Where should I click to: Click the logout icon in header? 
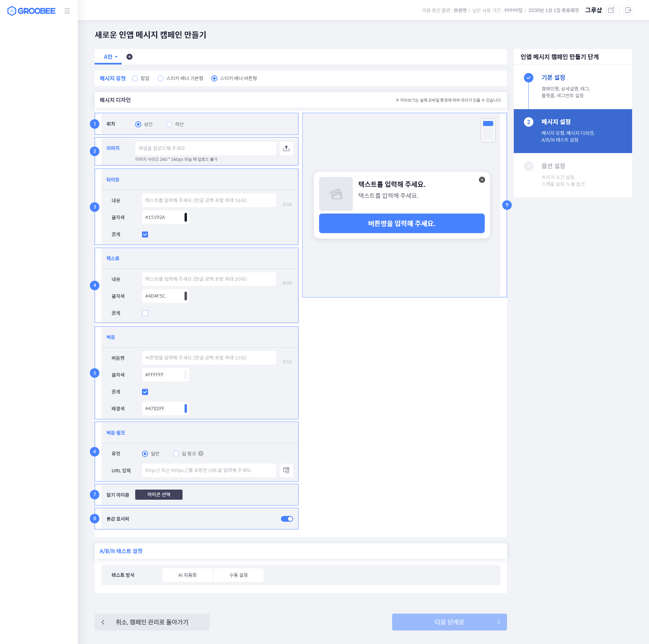click(x=628, y=10)
